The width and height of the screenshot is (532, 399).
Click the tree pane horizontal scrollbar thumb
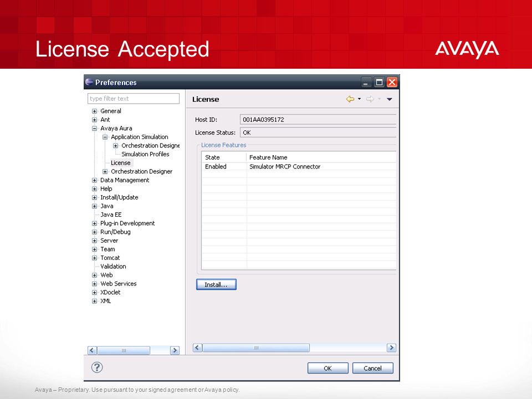click(124, 350)
